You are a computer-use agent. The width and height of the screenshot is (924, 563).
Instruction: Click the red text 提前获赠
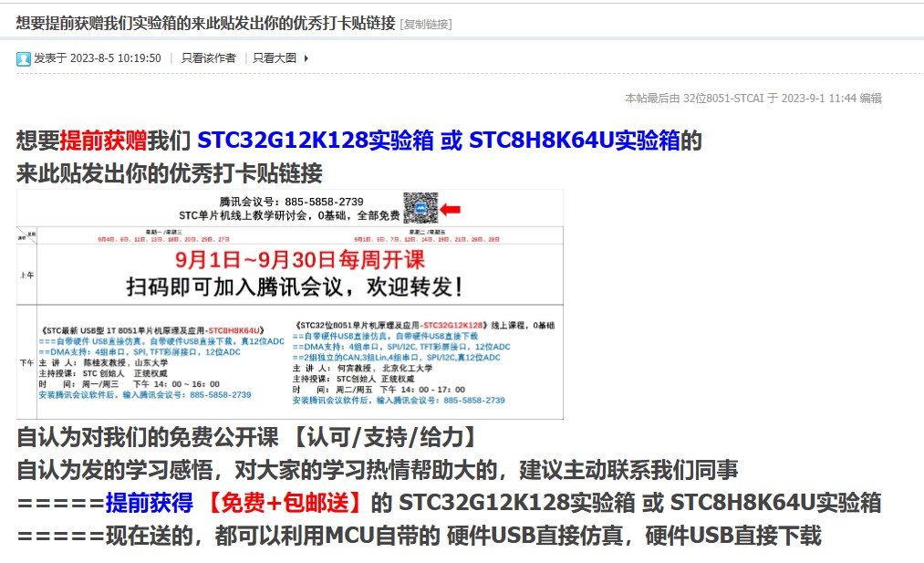104,141
